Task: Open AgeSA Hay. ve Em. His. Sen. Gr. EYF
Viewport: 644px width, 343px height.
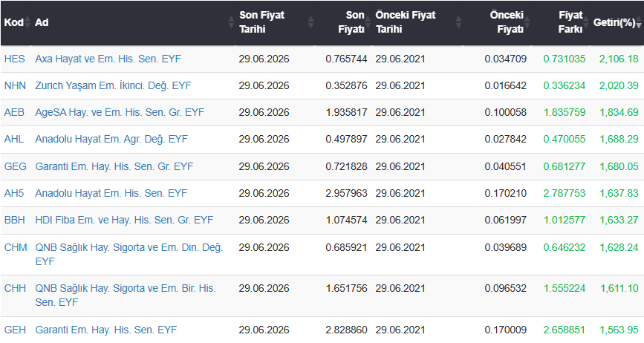Action: [120, 112]
